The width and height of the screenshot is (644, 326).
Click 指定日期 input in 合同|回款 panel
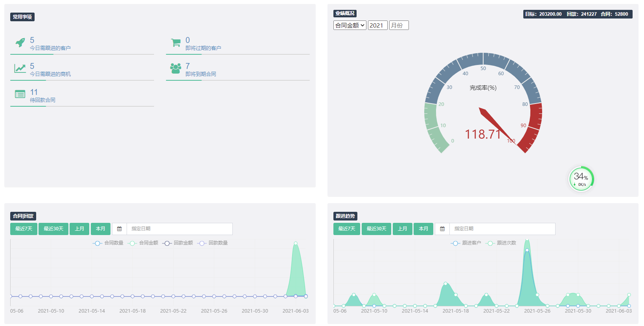(179, 229)
